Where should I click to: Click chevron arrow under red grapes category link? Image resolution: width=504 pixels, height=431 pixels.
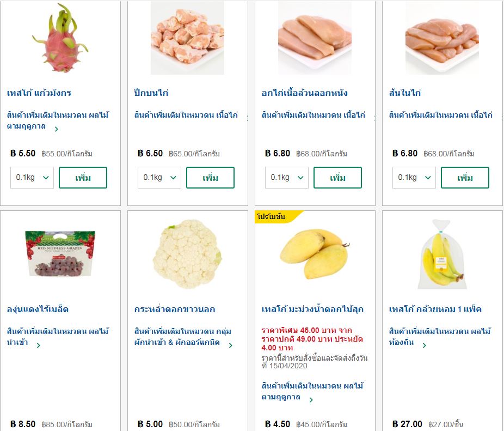point(39,345)
